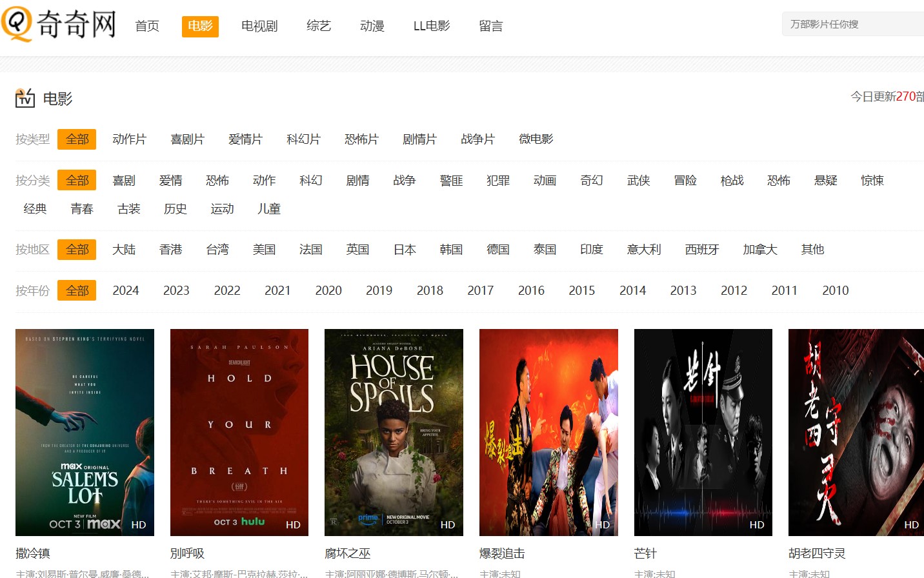The image size is (924, 578).
Task: Click the TV icon beside 电影 heading
Action: (25, 98)
